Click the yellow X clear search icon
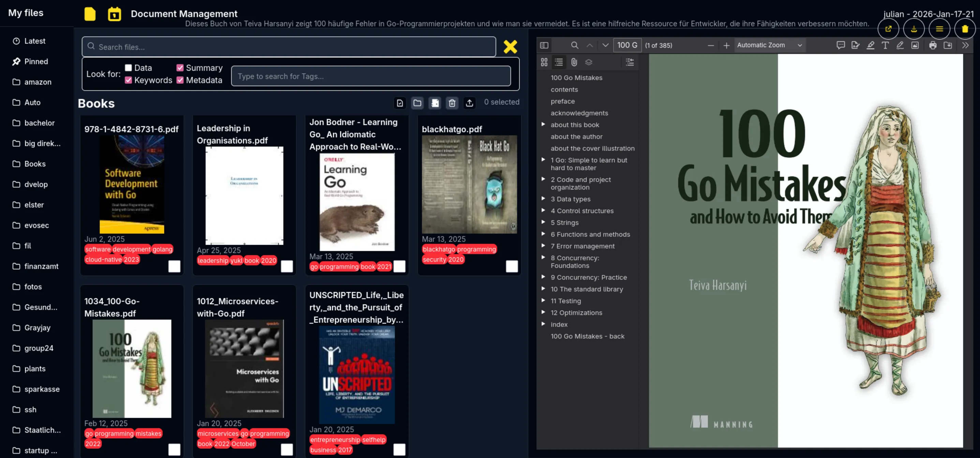Viewport: 980px width, 458px height. pos(510,47)
